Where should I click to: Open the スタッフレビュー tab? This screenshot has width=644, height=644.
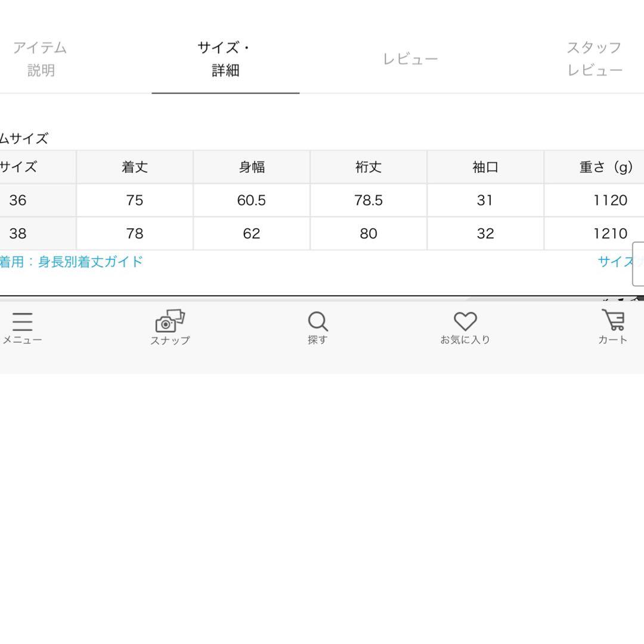(594, 59)
